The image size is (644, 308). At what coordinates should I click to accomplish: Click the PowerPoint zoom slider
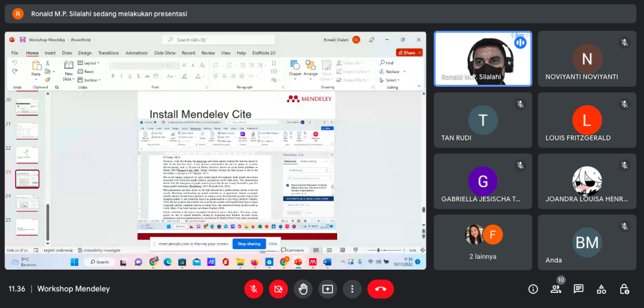click(x=384, y=250)
